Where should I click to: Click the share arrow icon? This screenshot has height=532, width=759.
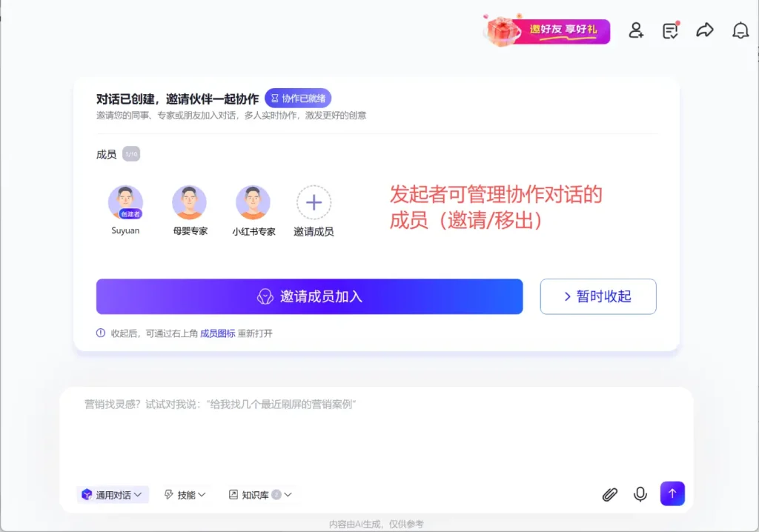coord(705,30)
